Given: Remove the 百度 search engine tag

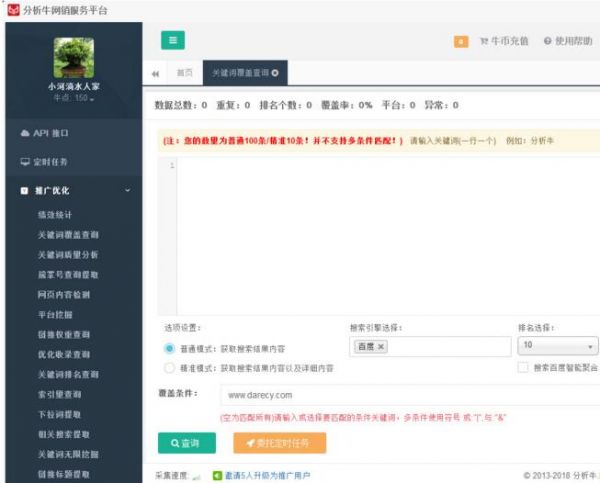Looking at the screenshot, I should coord(381,347).
